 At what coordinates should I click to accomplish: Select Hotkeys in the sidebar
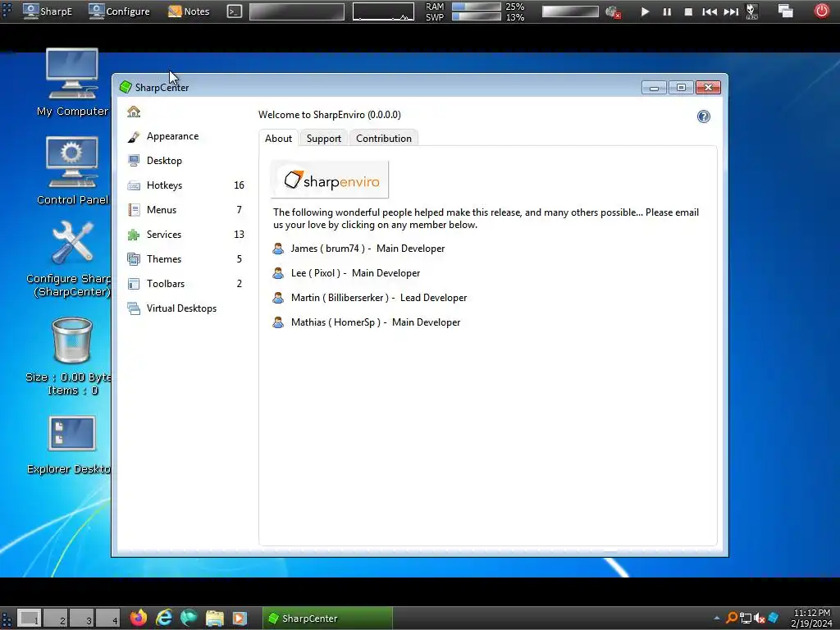click(186, 185)
